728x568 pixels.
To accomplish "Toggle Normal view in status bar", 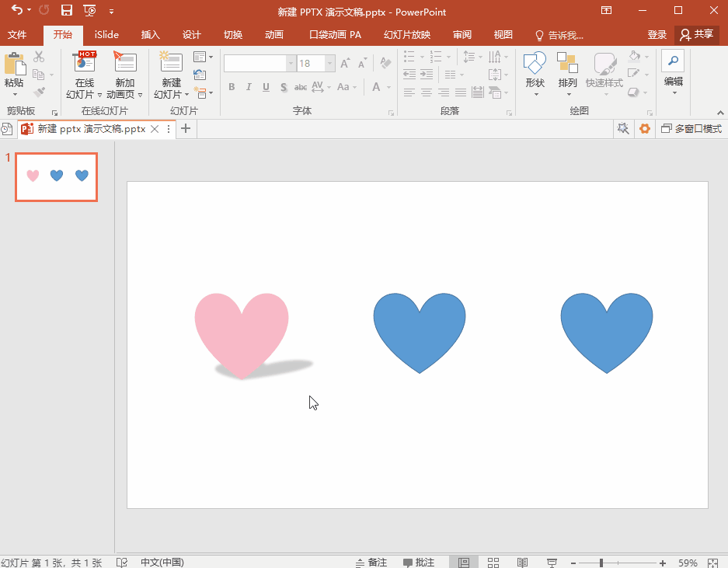I will pos(463,563).
